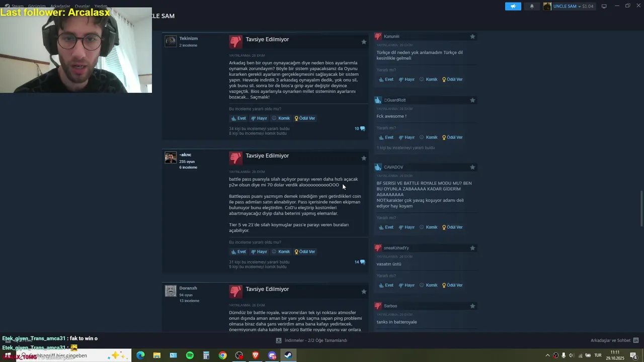This screenshot has width=644, height=362.
Task: Open Spotify from the taskbar
Action: 190,355
